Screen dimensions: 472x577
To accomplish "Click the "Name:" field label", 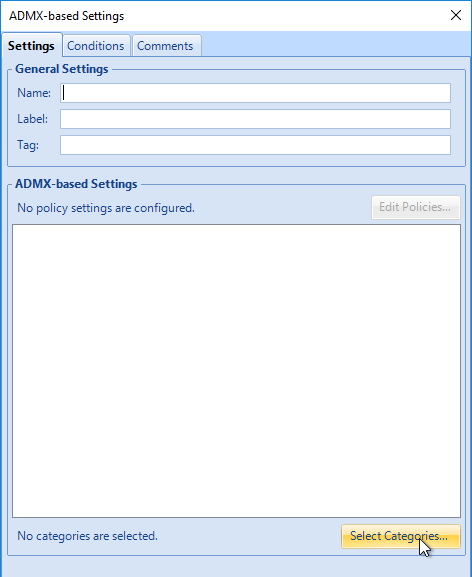I will pyautogui.click(x=34, y=93).
